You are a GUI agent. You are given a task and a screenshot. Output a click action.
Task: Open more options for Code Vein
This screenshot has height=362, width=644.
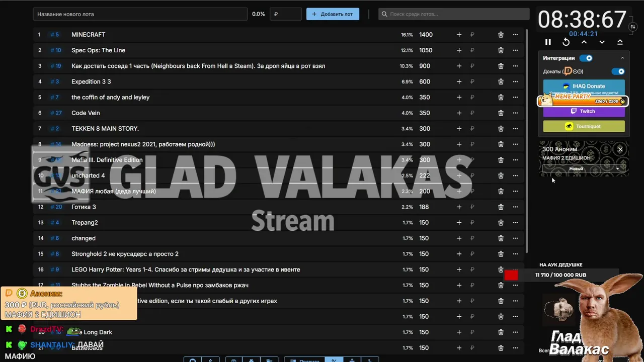point(515,113)
